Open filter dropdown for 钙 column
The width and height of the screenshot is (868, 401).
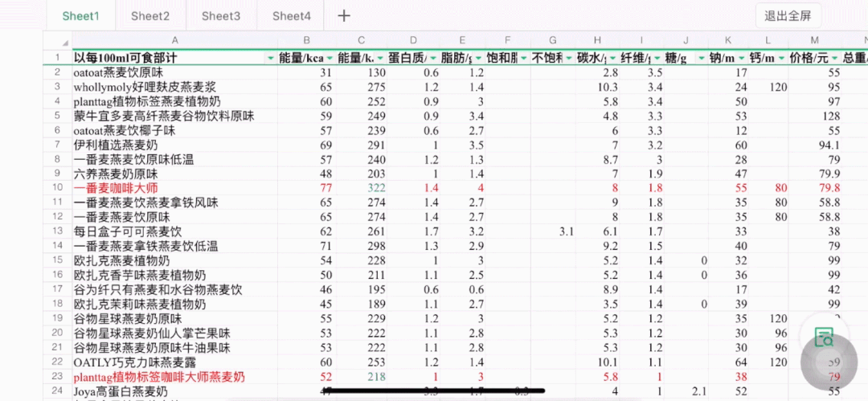pyautogui.click(x=782, y=58)
